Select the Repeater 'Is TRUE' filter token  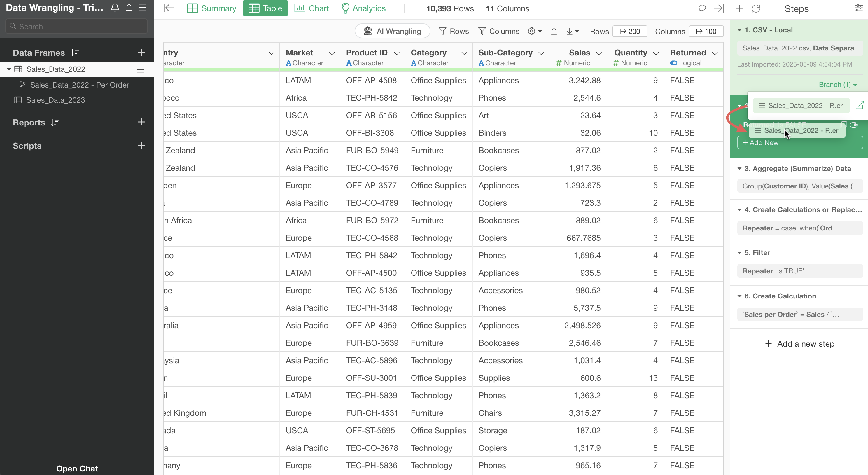pos(800,271)
